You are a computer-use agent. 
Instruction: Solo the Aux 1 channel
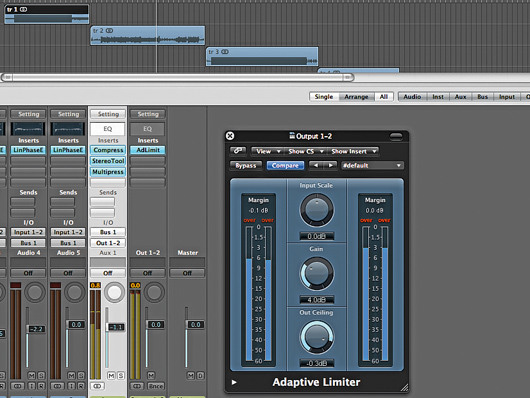[120, 375]
